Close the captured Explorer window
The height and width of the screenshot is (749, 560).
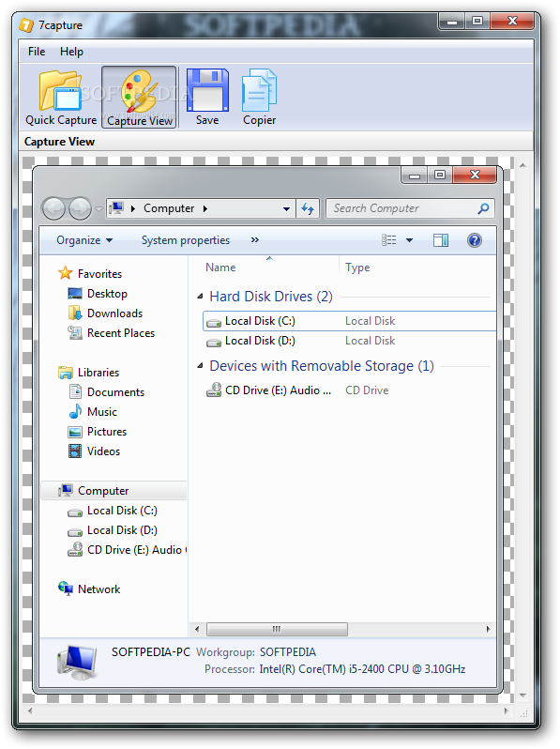475,175
